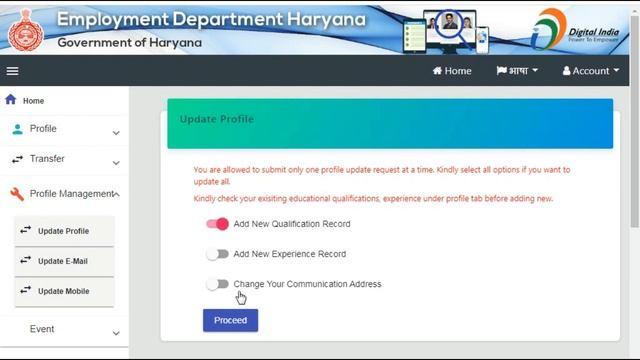Click the Employment Department Haryana title
The width and height of the screenshot is (640, 360).
tap(211, 19)
